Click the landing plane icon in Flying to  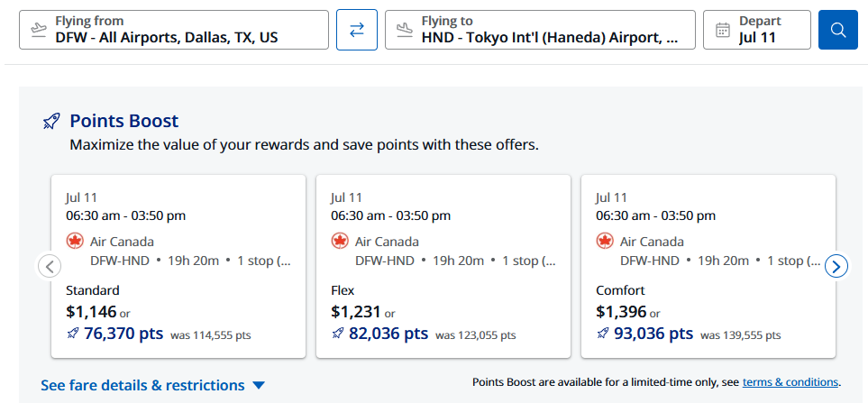coord(405,30)
